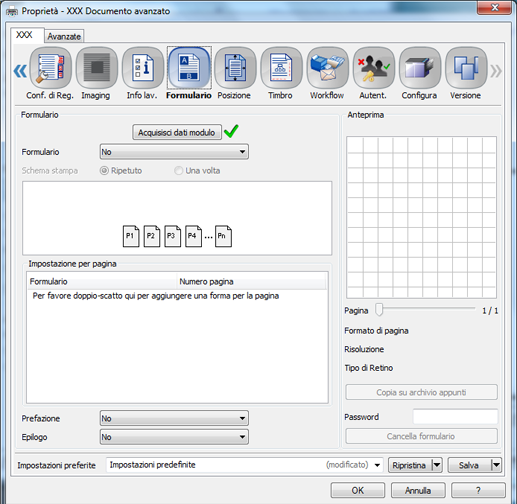Open the Conf. di Reg. icon
517x504 pixels.
tap(50, 68)
